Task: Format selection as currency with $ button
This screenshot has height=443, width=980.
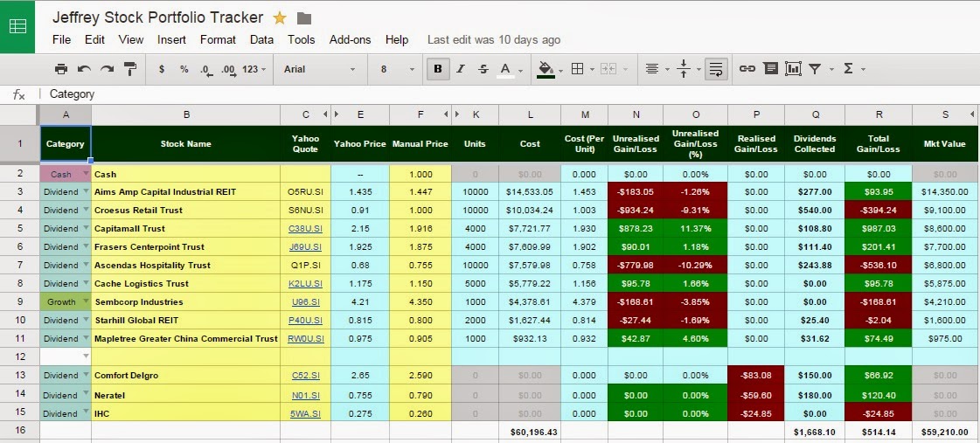Action: point(162,69)
